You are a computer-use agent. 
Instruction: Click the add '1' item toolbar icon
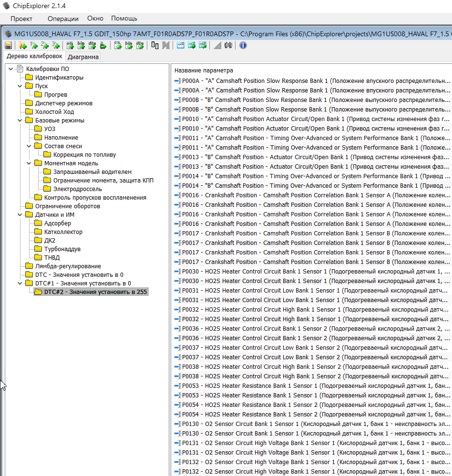(34, 45)
